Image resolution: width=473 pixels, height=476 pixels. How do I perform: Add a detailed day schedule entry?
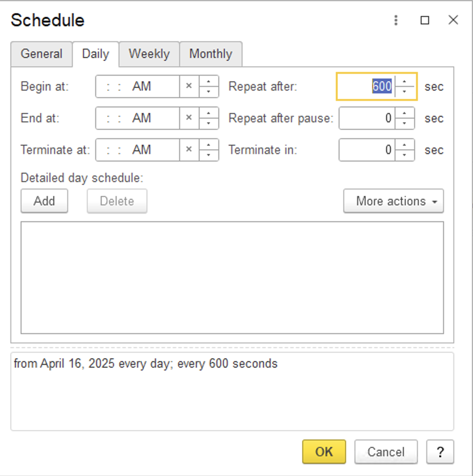click(x=44, y=201)
